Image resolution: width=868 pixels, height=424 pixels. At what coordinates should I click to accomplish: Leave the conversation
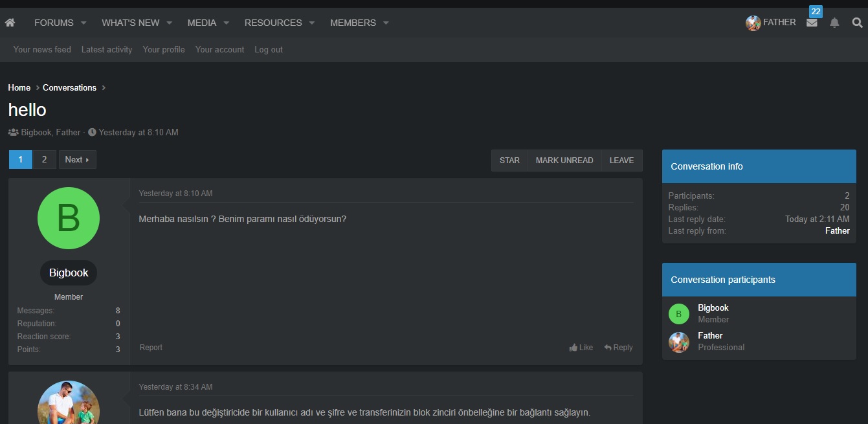(x=621, y=161)
